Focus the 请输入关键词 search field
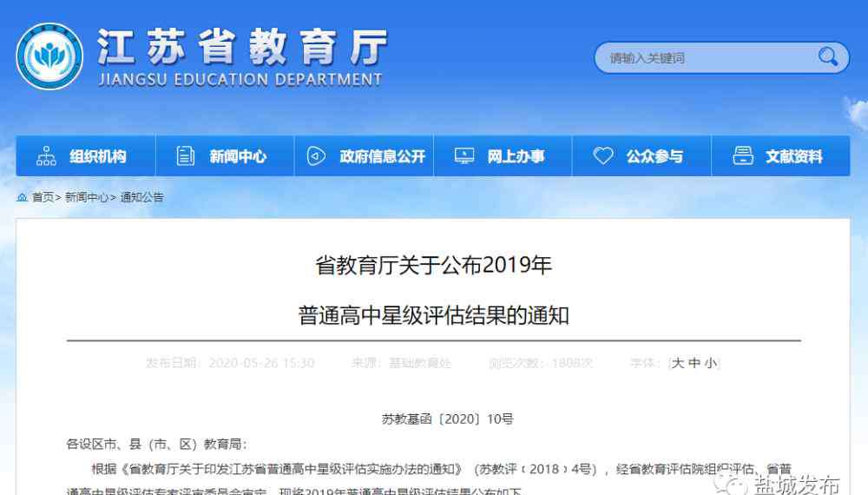 (721, 57)
